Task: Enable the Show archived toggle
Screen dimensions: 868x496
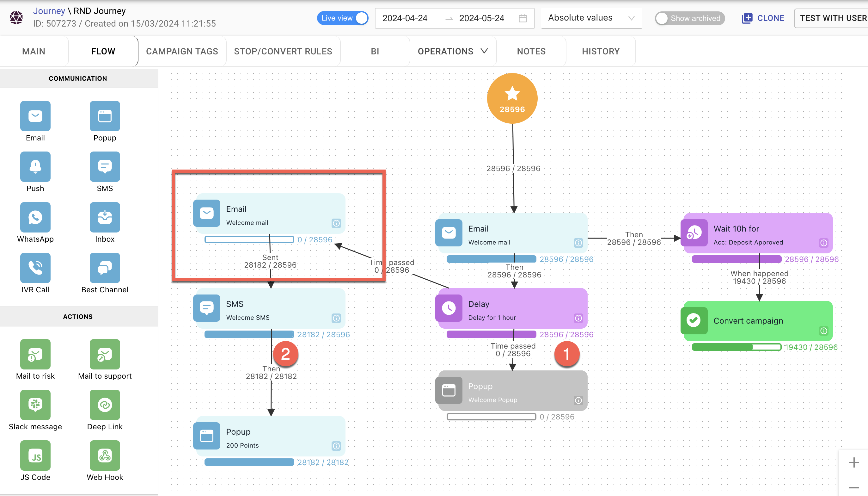Action: tap(690, 18)
